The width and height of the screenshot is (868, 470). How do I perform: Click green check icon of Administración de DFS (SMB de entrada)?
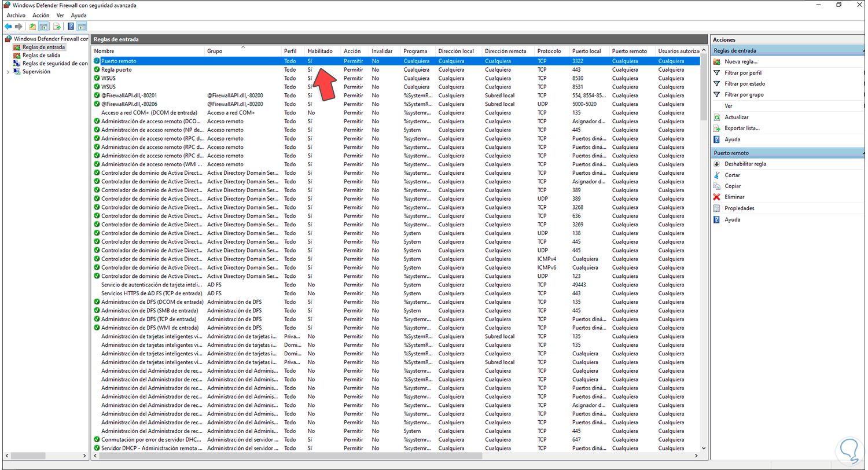coord(97,311)
